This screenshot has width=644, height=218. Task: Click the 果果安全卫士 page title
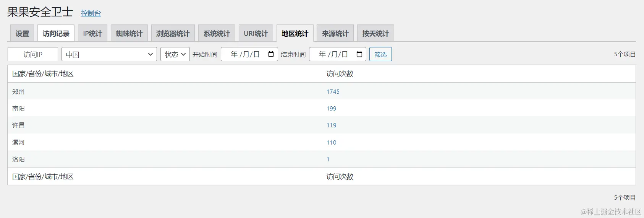(x=40, y=12)
